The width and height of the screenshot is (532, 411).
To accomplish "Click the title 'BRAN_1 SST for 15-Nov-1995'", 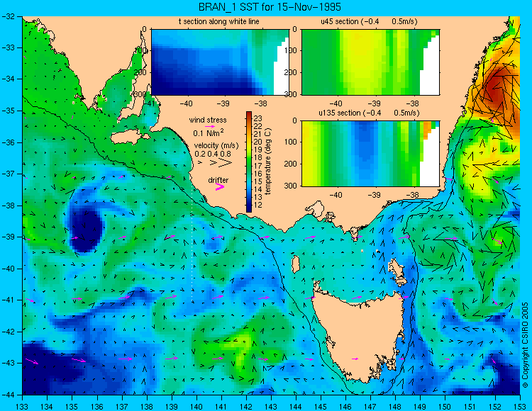I will click(x=270, y=7).
